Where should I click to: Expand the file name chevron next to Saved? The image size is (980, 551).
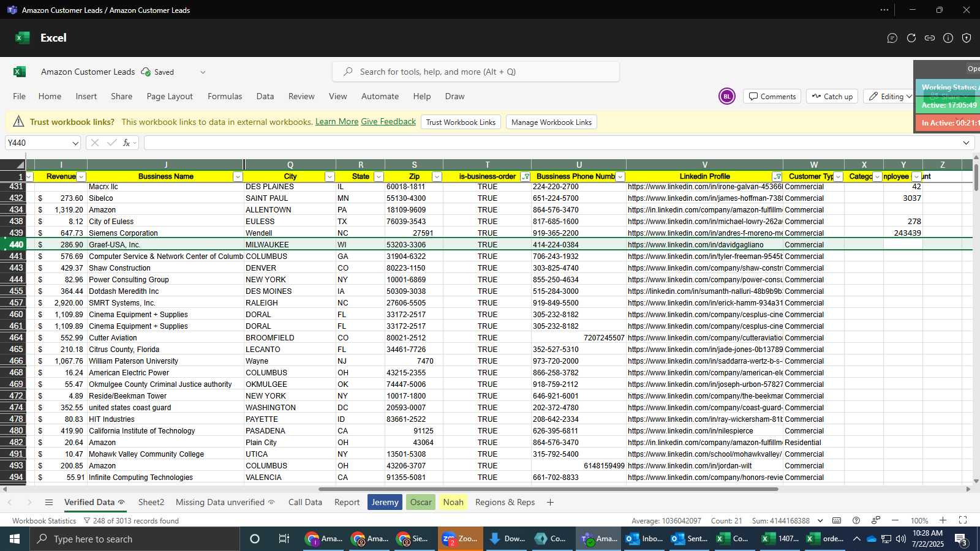203,72
